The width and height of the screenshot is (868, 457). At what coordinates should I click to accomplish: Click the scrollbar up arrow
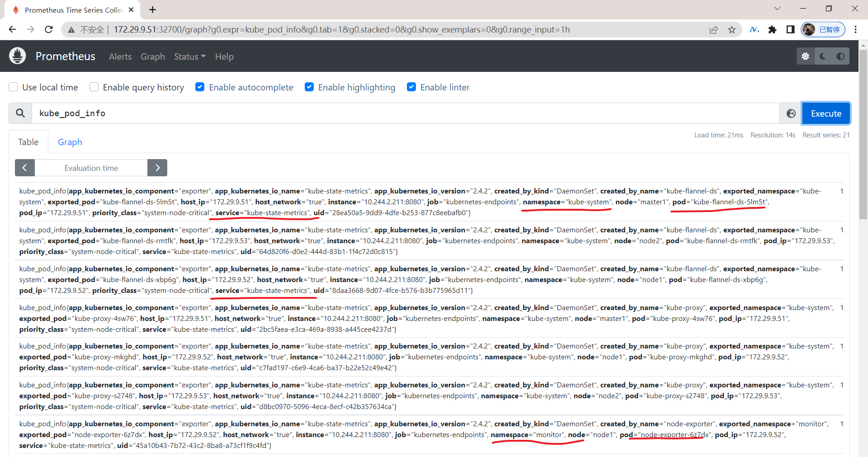coord(863,45)
